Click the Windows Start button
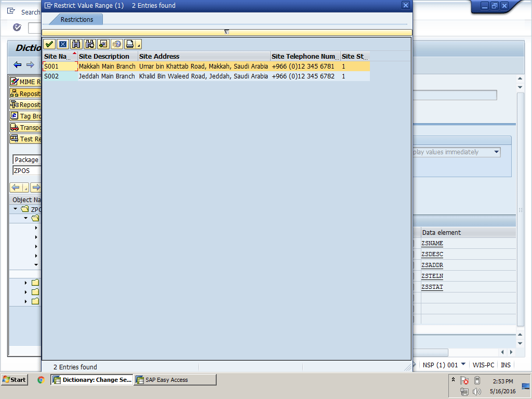This screenshot has height=399, width=532. (x=15, y=380)
